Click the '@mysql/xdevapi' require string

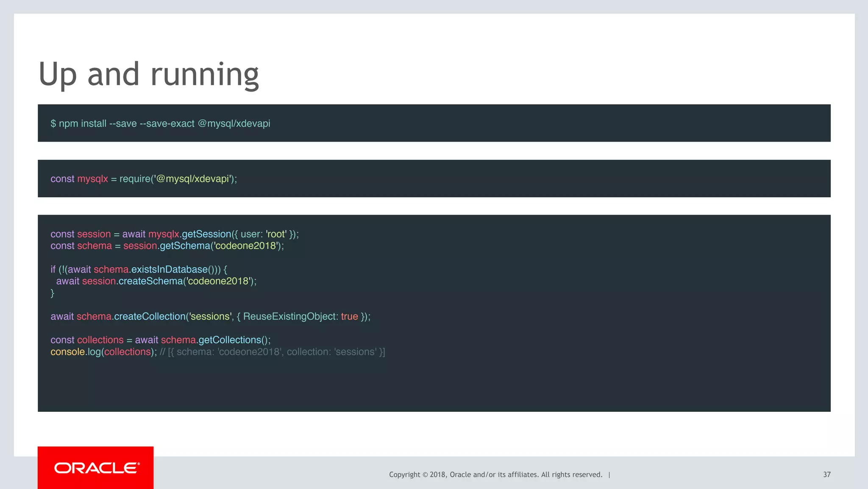tap(194, 179)
